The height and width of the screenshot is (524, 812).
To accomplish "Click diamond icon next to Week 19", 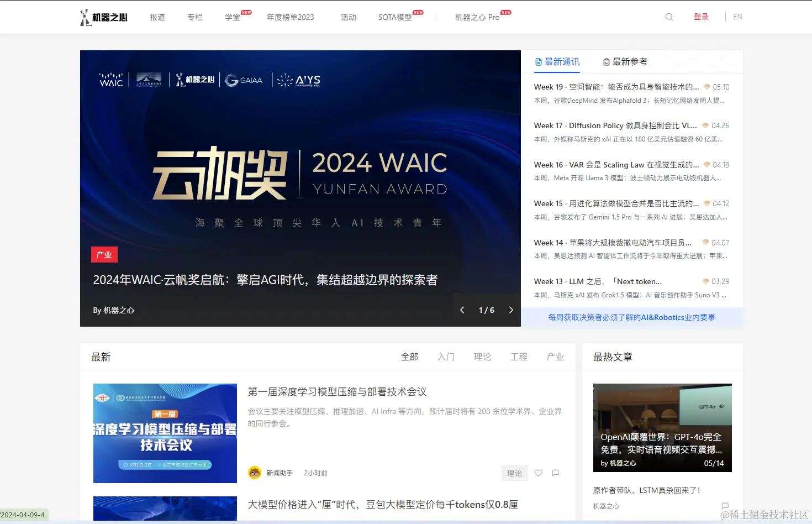I will 706,87.
